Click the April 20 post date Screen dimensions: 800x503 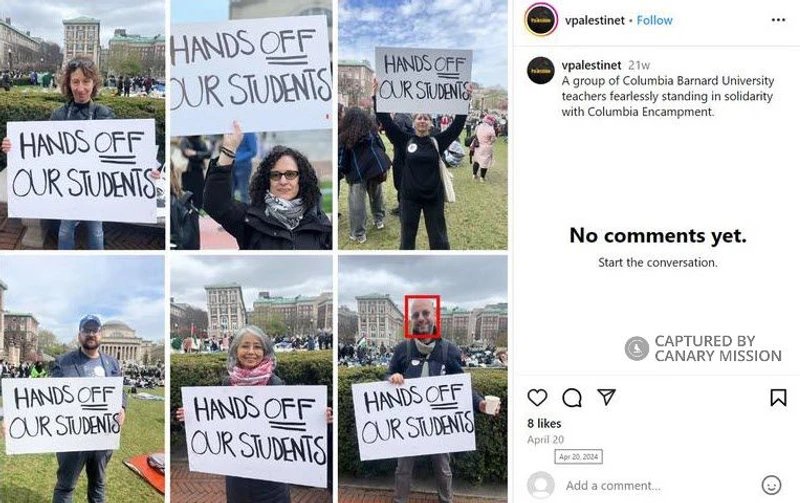[545, 440]
